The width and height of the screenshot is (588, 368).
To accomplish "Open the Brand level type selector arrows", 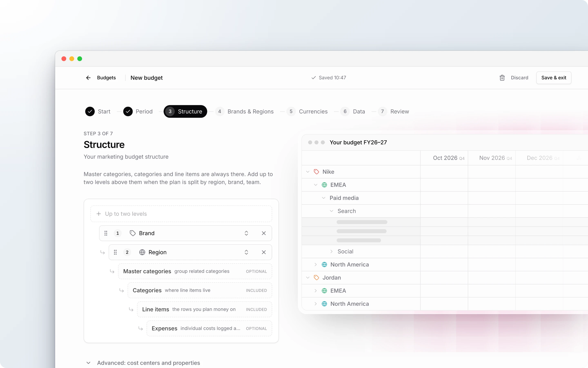I will click(246, 233).
